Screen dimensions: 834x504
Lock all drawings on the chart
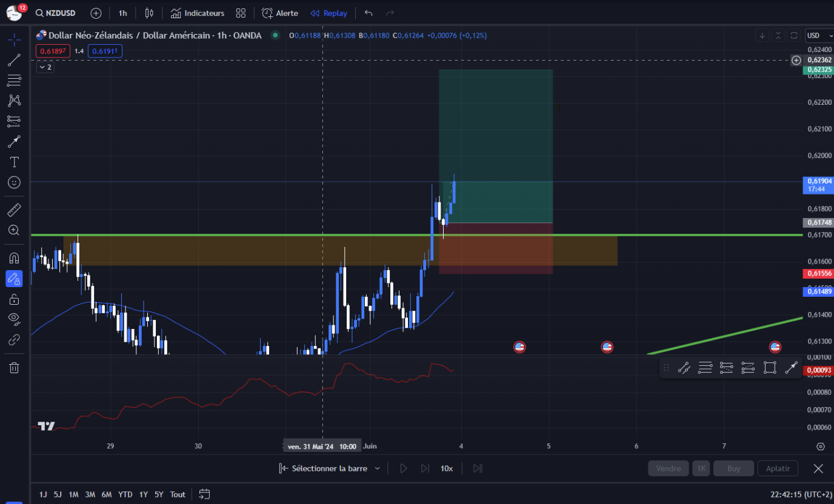pos(13,299)
